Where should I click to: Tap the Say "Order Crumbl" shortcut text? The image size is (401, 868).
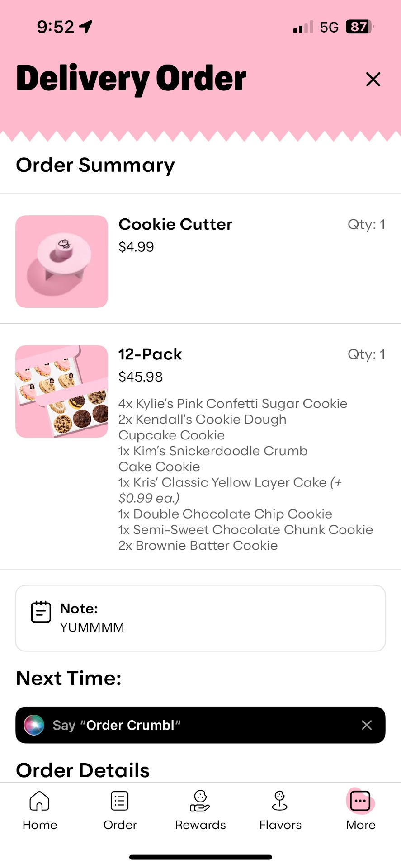(x=117, y=725)
